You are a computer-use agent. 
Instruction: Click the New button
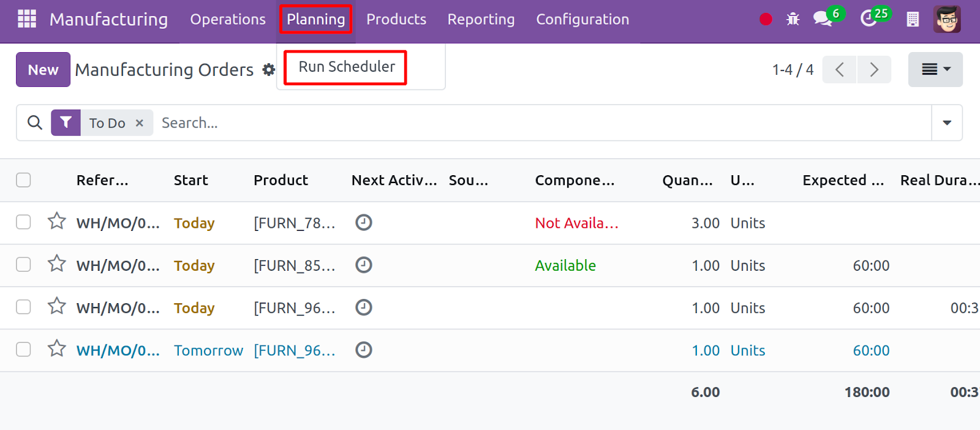(x=43, y=70)
